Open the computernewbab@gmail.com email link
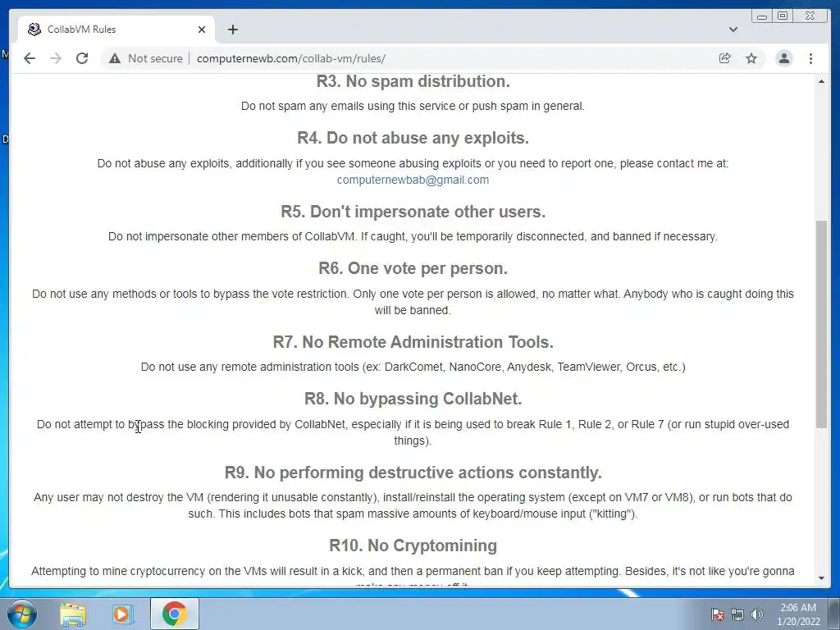 [413, 180]
